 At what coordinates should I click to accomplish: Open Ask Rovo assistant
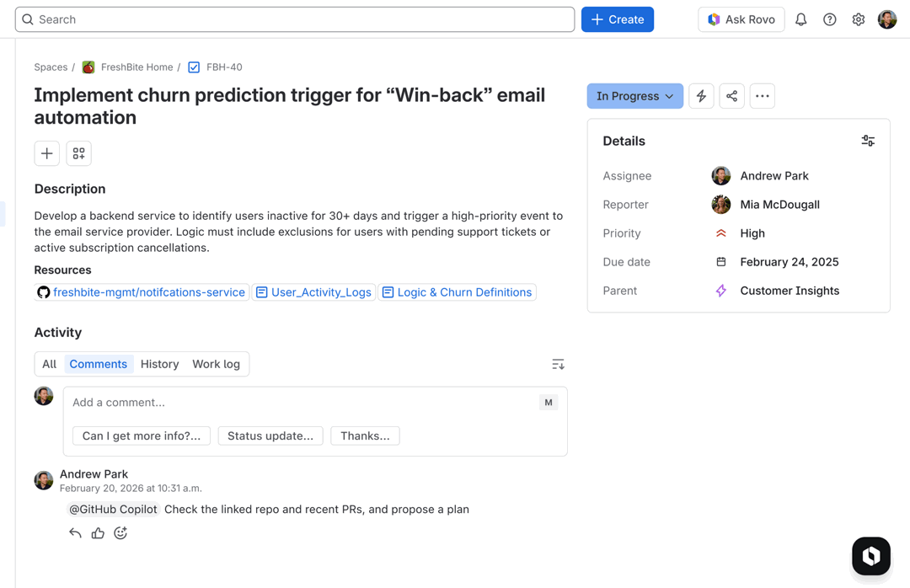pyautogui.click(x=741, y=19)
